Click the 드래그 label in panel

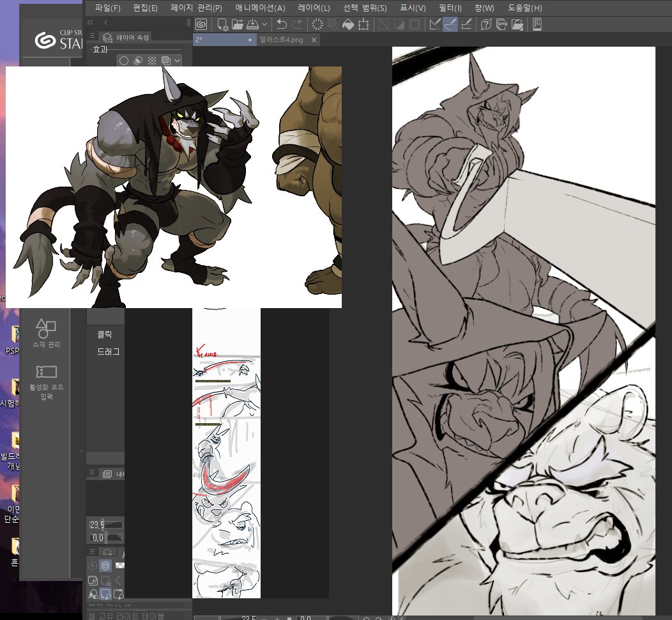point(108,352)
